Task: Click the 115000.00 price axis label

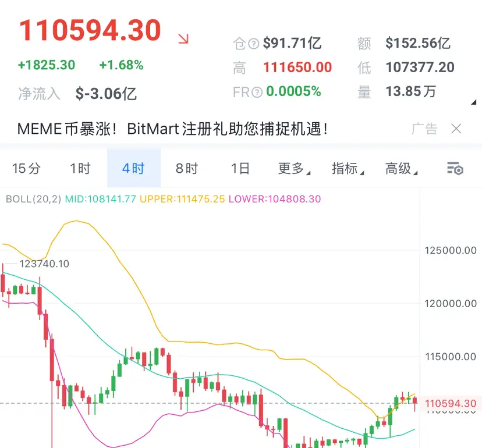Action: pos(451,357)
